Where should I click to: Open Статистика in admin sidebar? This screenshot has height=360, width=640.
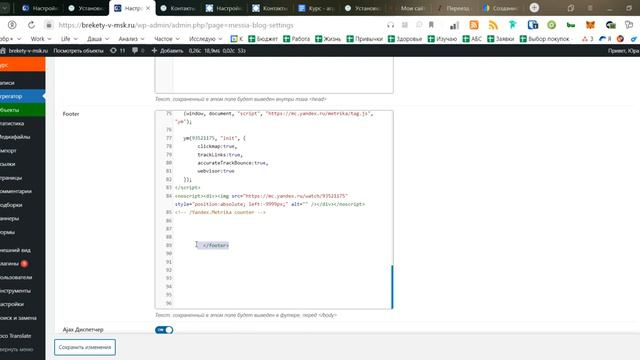pos(12,123)
